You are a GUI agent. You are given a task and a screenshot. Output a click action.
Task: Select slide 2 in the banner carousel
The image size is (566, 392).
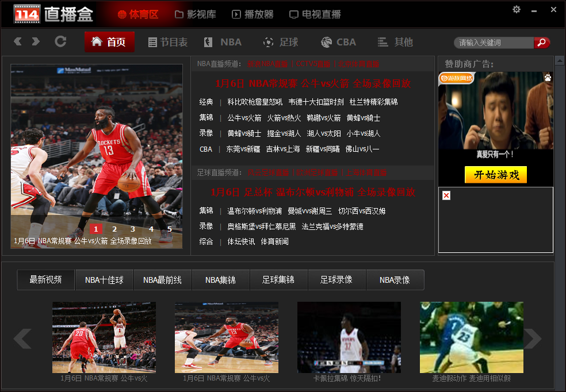pos(114,229)
